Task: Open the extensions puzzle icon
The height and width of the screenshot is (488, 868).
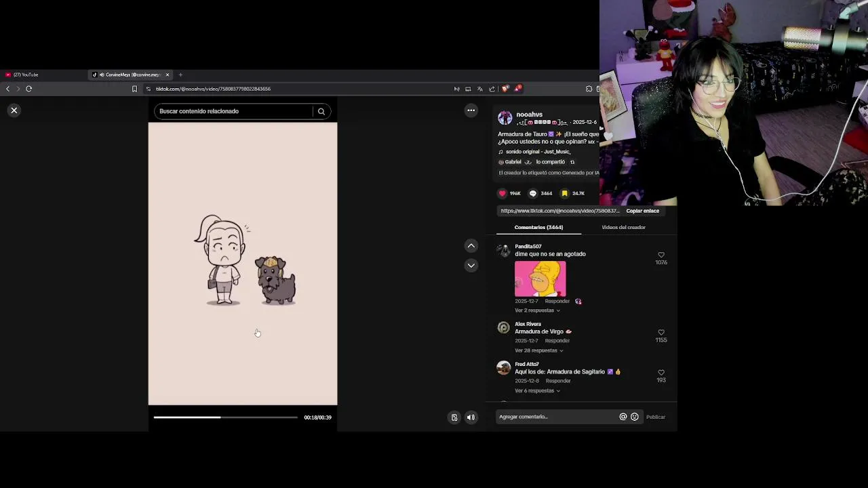Action: [x=589, y=89]
